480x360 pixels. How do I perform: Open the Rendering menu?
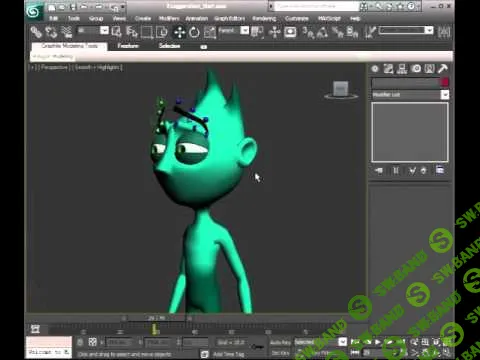[x=264, y=18]
